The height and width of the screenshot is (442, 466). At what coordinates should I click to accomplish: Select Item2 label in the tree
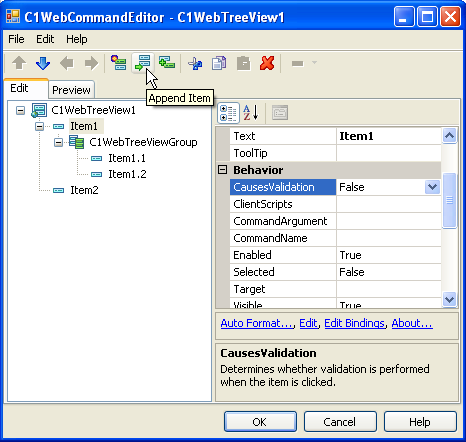pyautogui.click(x=84, y=190)
